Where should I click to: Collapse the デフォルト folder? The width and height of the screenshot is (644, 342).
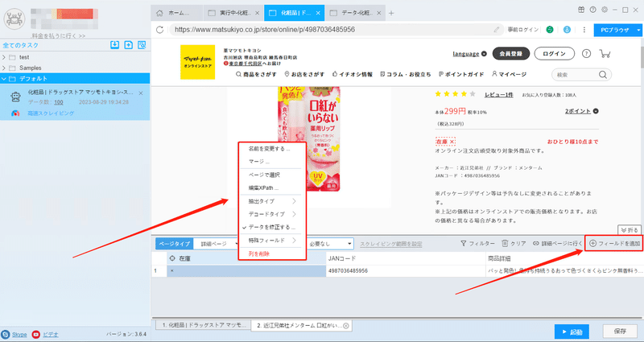(4, 78)
